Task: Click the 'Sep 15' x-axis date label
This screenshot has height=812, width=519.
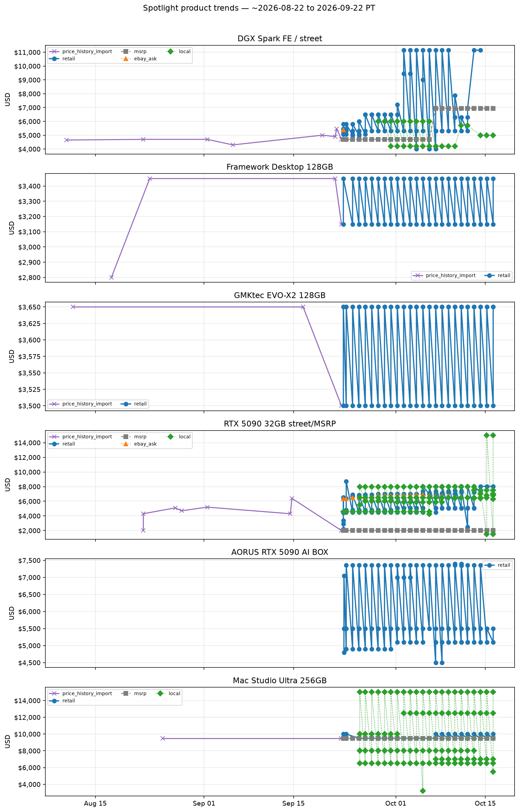Action: [293, 803]
